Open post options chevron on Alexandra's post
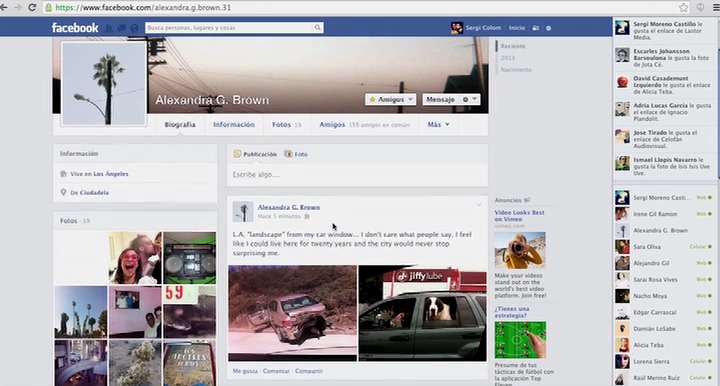The height and width of the screenshot is (386, 720). [478, 205]
